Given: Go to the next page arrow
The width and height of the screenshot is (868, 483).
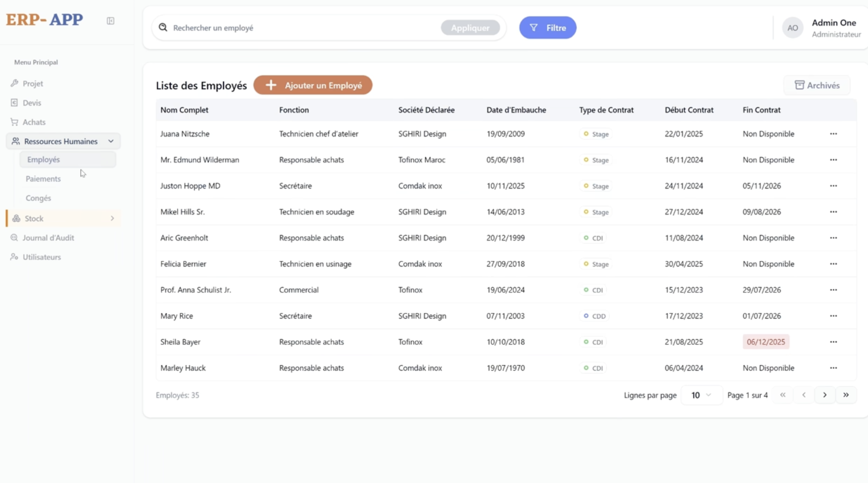Looking at the screenshot, I should click(x=825, y=395).
